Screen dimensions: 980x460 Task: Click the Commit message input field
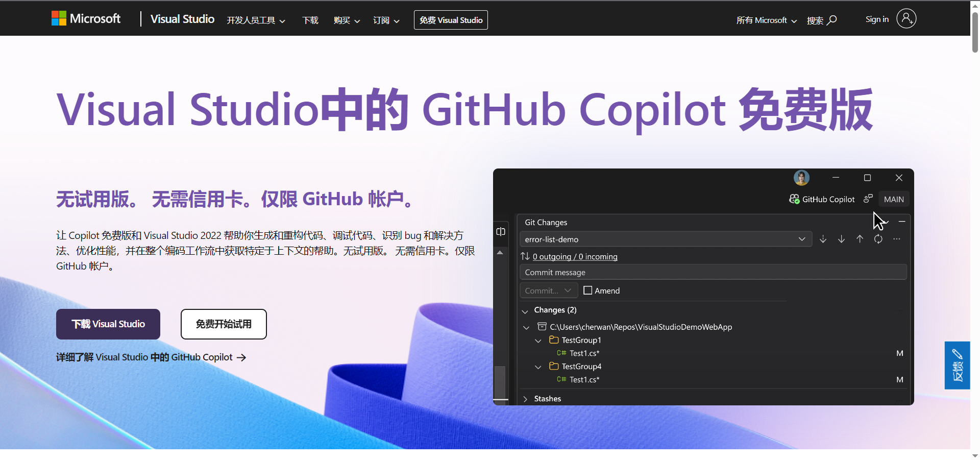point(713,272)
